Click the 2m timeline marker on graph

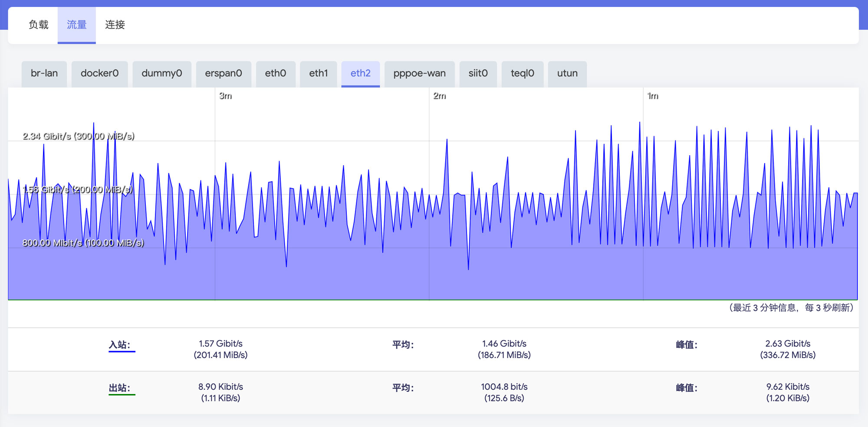pos(439,96)
